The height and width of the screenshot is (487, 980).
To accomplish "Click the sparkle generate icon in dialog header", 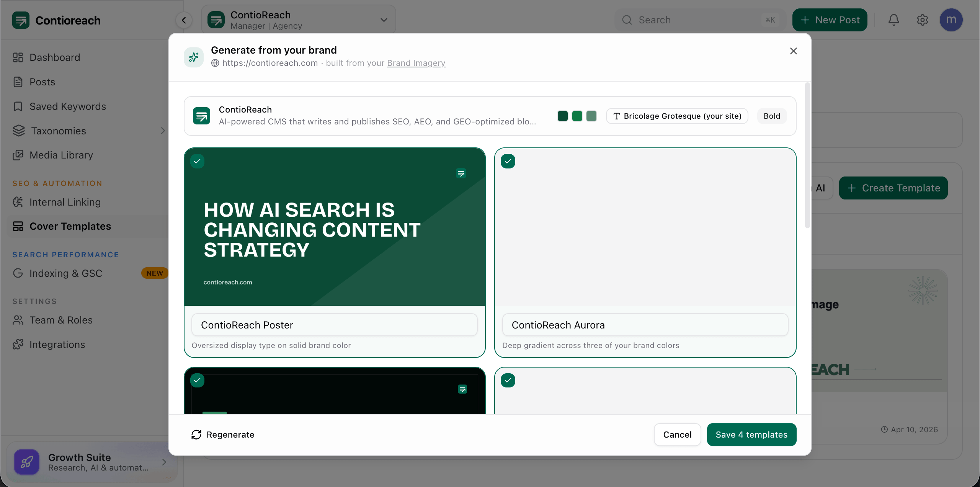I will pyautogui.click(x=194, y=57).
